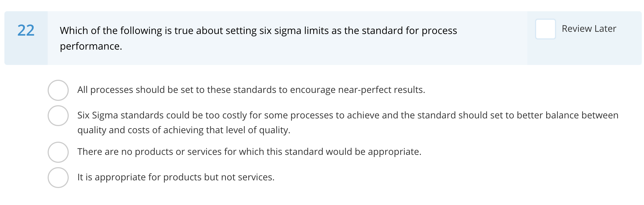The height and width of the screenshot is (205, 644).
Task: Toggle Review Later marking for question 22
Action: click(x=545, y=28)
